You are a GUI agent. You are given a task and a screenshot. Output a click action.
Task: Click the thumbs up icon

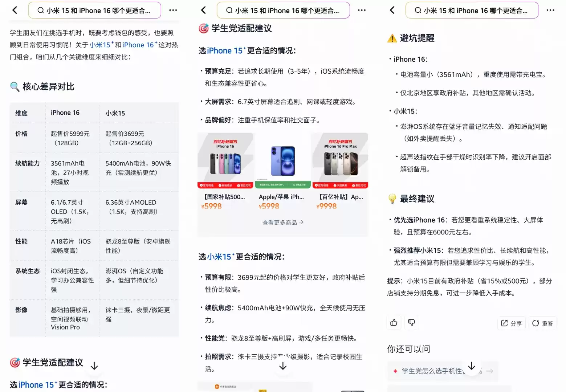(394, 323)
